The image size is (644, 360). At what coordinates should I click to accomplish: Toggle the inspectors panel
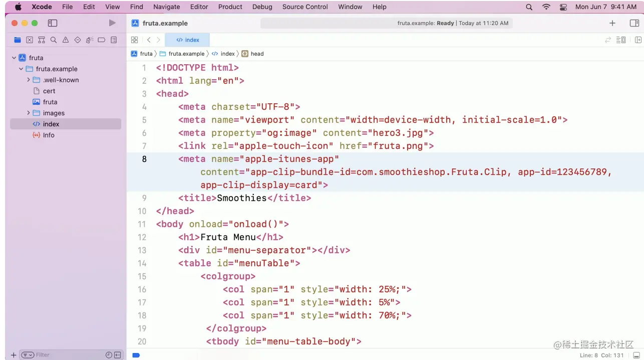[x=634, y=23]
